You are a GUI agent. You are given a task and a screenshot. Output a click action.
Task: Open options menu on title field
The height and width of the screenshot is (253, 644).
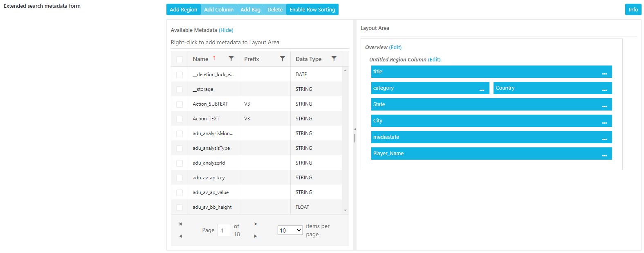click(x=604, y=72)
